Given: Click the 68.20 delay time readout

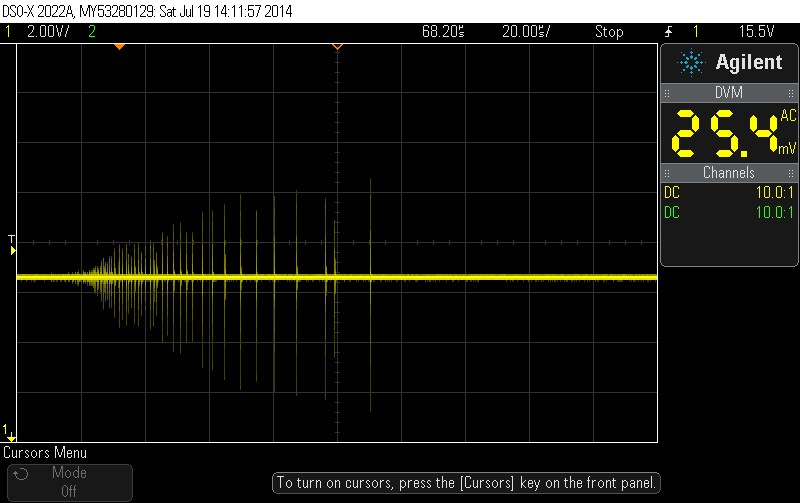Looking at the screenshot, I should click(443, 32).
